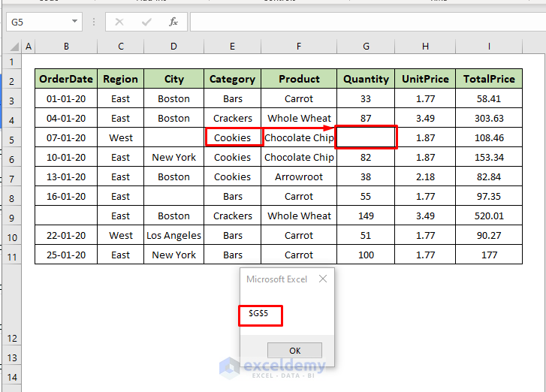Click the New York cell in row 6
Screen dimensions: 546x392
(173, 157)
